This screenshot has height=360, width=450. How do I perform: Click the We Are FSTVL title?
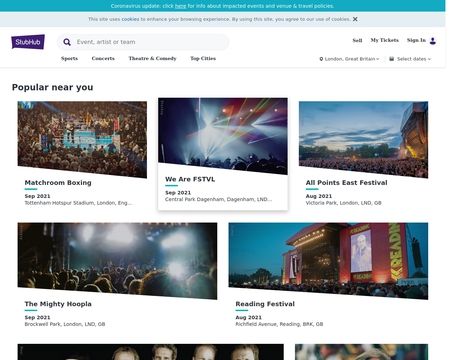190,179
